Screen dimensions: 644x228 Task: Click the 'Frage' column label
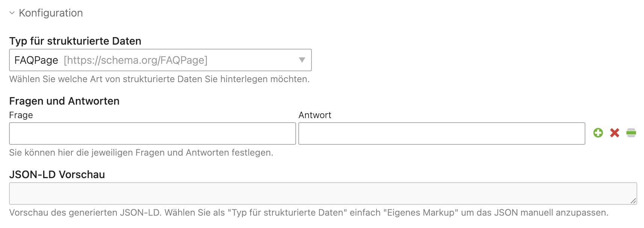coord(21,115)
